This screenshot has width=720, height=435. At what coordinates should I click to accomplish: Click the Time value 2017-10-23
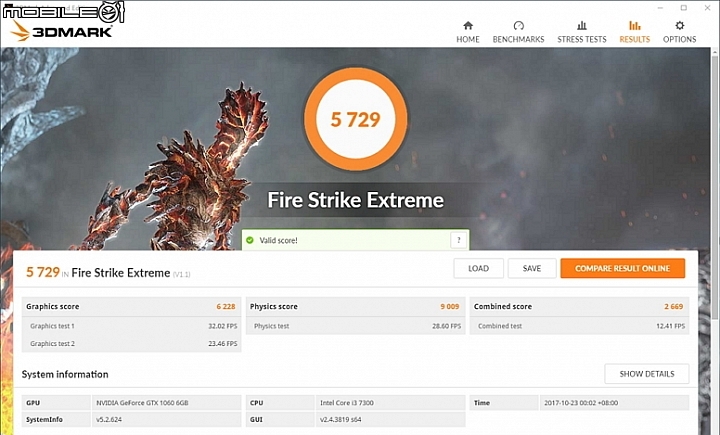[x=581, y=403]
